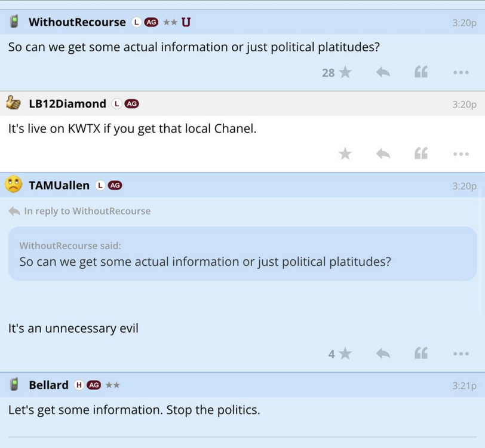
Task: Open more options for TAMUallen's post
Action: [x=461, y=354]
